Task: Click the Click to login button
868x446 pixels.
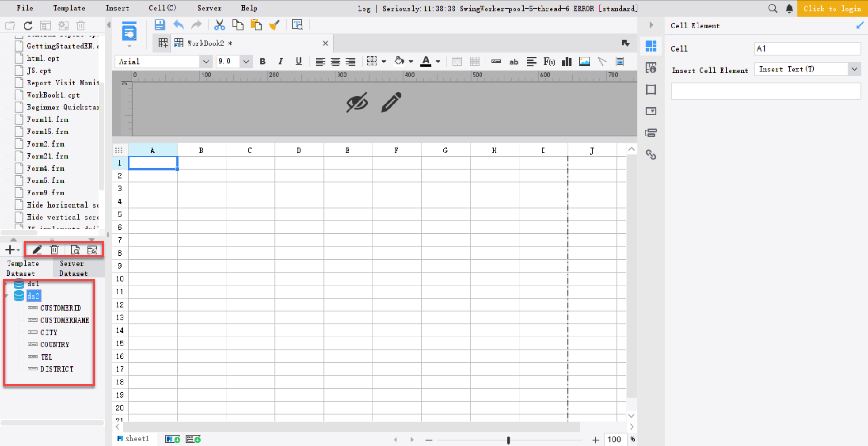Action: (x=832, y=8)
